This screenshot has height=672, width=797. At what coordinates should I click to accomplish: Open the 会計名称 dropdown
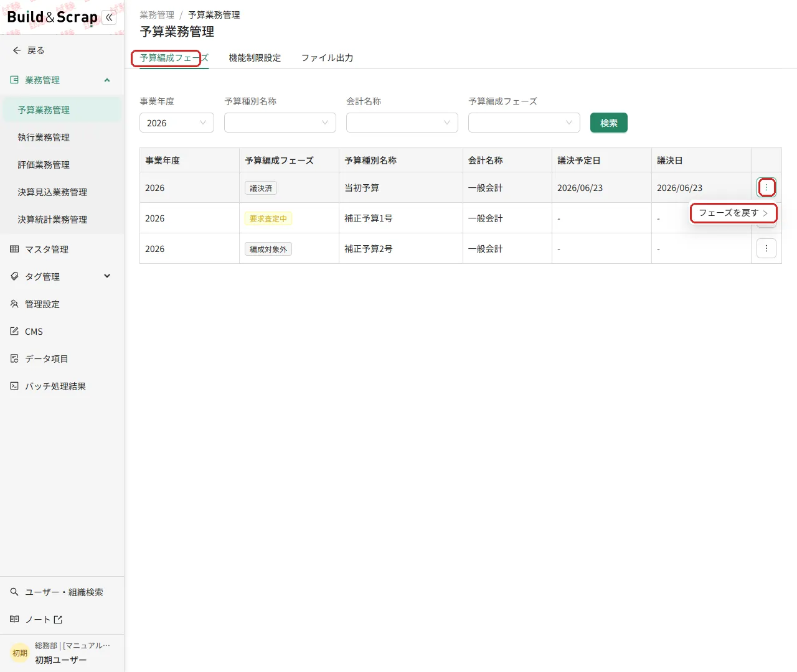[402, 123]
